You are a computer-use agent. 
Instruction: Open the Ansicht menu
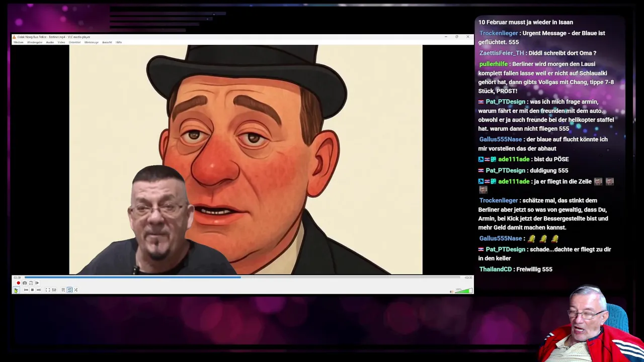pos(107,42)
